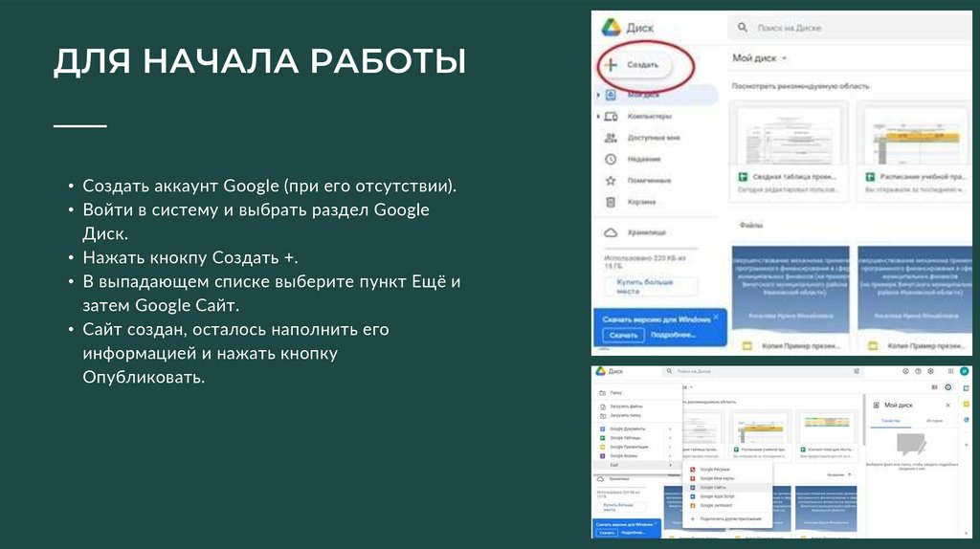Open Помеченные star icon in the upper screenshot
This screenshot has height=549, width=980.
[x=611, y=181]
